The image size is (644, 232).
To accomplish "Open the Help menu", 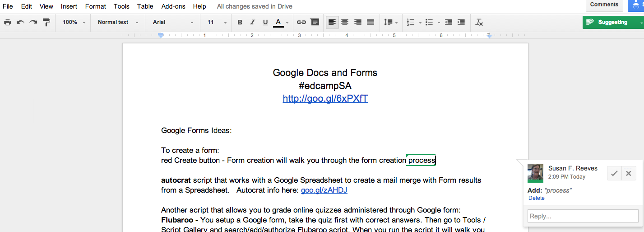I will [199, 6].
